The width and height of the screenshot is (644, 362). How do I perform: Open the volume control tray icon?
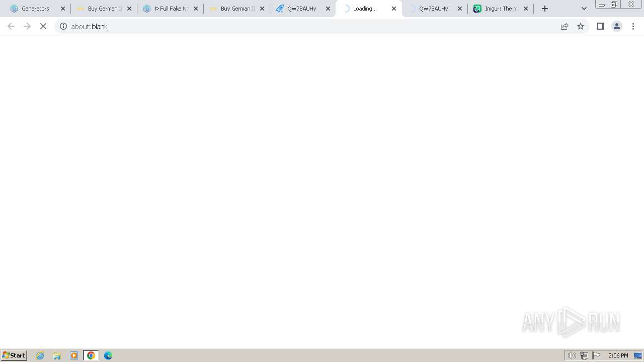(572, 355)
